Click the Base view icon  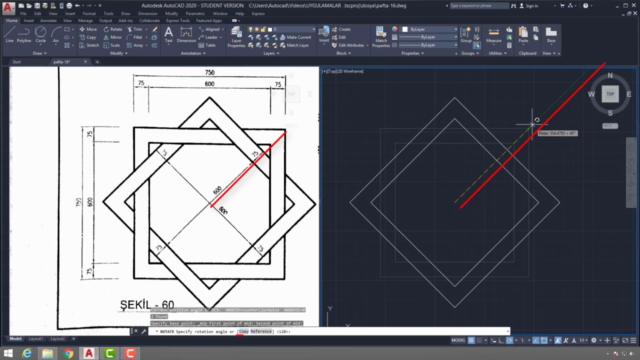pyautogui.click(x=551, y=35)
